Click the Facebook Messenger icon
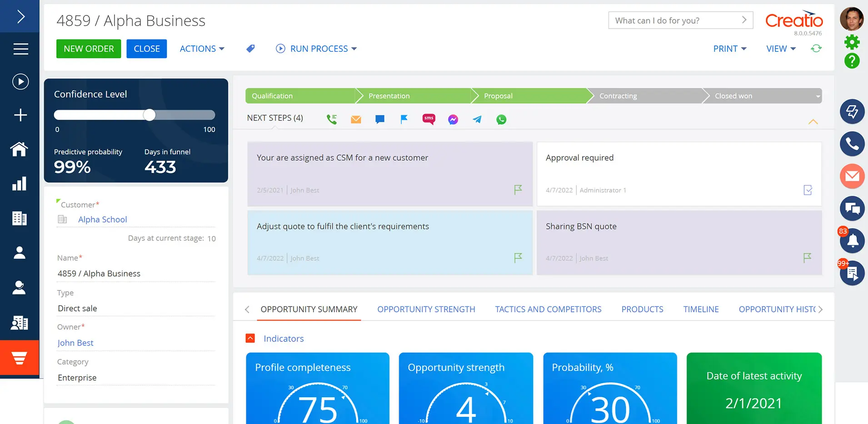The image size is (868, 424). [x=453, y=119]
